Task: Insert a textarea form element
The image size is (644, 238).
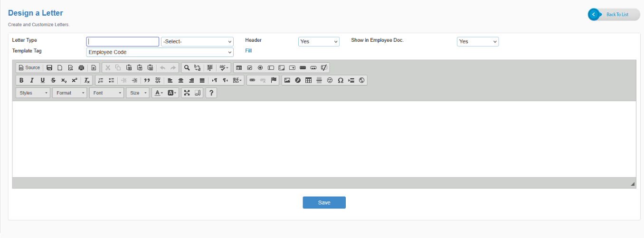Action: [281, 68]
